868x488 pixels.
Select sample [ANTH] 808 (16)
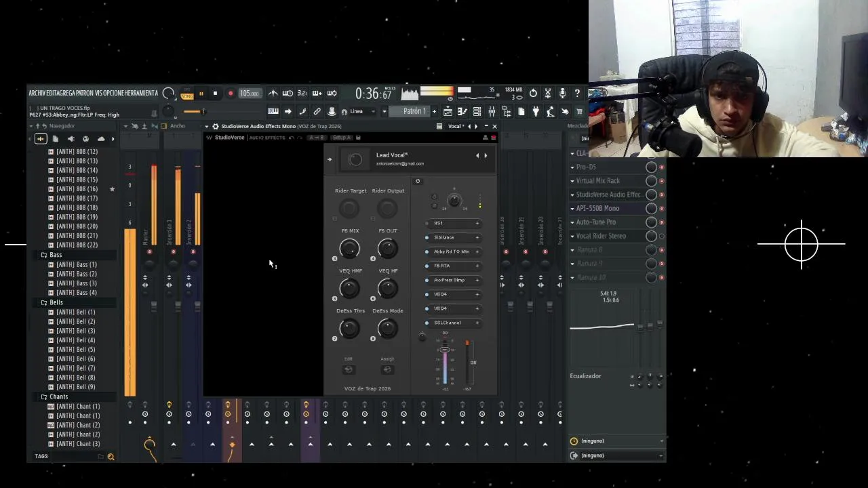77,189
